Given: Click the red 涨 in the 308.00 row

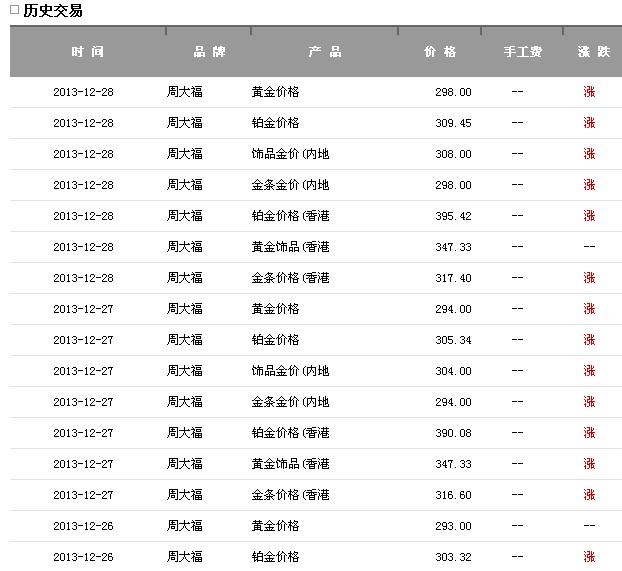Looking at the screenshot, I should pos(589,154).
